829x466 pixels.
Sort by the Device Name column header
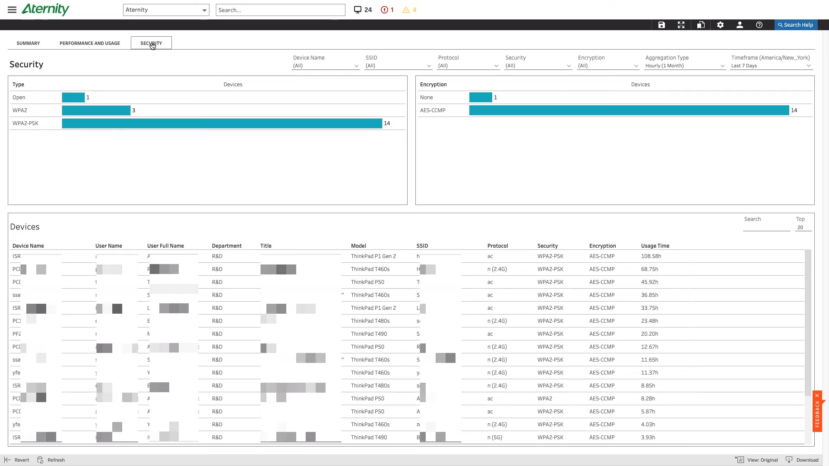[28, 246]
